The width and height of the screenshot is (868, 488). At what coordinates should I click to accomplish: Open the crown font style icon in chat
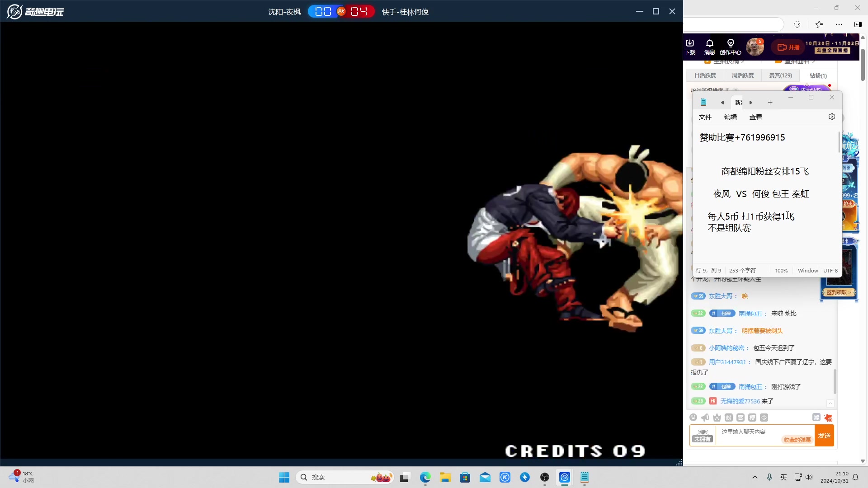click(717, 418)
